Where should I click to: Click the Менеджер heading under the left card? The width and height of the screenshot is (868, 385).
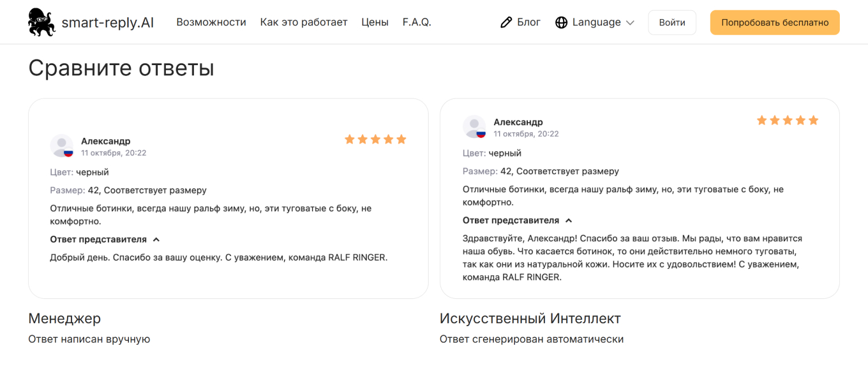pos(64,318)
